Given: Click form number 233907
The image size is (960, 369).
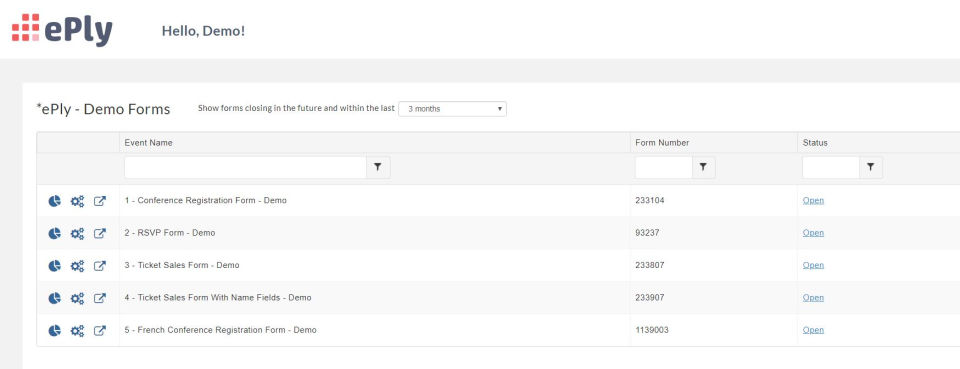Looking at the screenshot, I should point(650,297).
